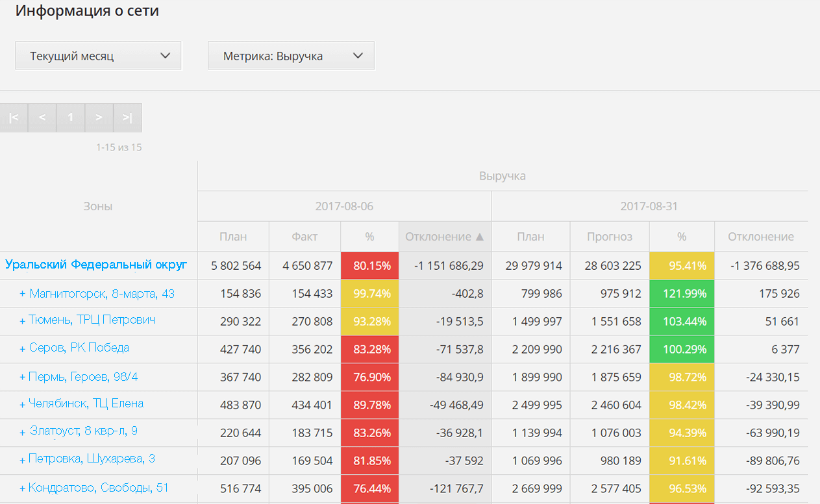Go to previous page with < button
The height and width of the screenshot is (504, 820).
42,117
